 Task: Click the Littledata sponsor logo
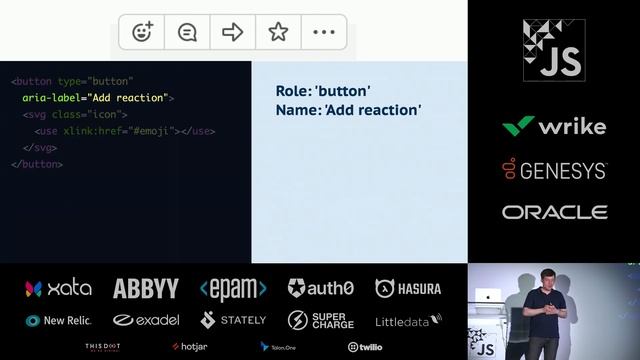[x=408, y=321]
